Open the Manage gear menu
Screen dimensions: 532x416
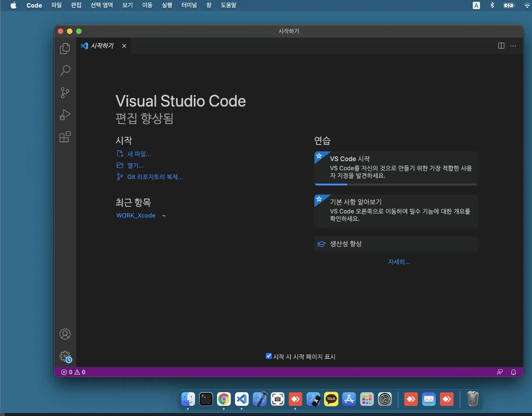click(65, 356)
